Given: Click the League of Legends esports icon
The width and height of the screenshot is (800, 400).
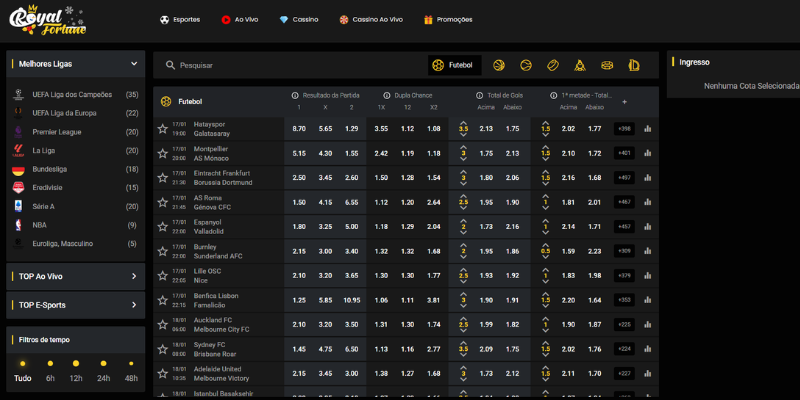Looking at the screenshot, I should coord(634,65).
